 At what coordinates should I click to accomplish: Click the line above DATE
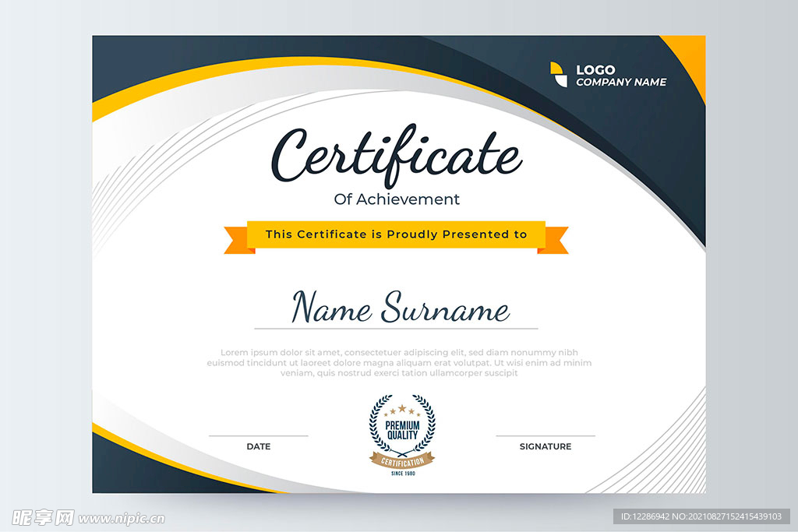point(259,436)
